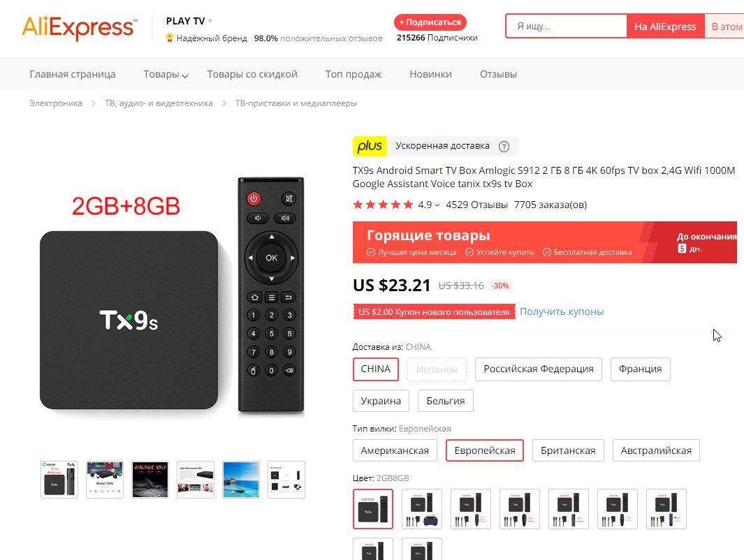Image resolution: width=744 pixels, height=560 pixels.
Task: Expand the PLAY TV store dropdown
Action: (210, 22)
